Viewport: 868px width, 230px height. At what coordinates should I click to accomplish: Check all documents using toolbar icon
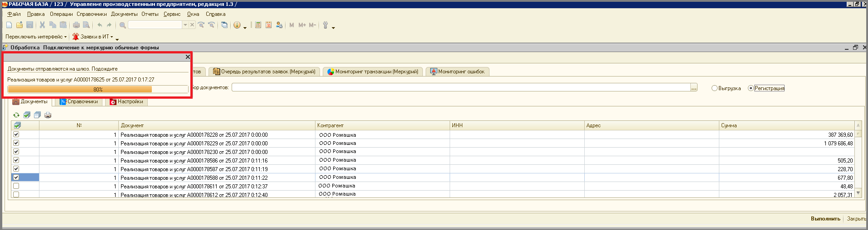coord(27,115)
